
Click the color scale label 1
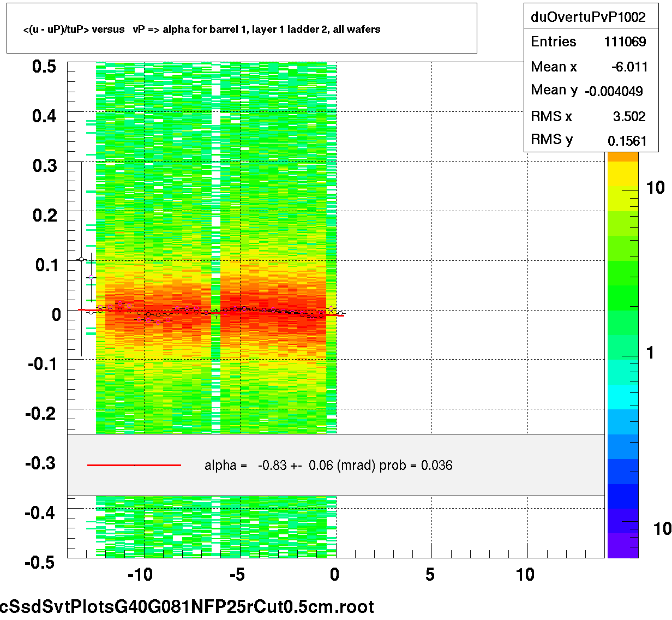[x=650, y=353]
